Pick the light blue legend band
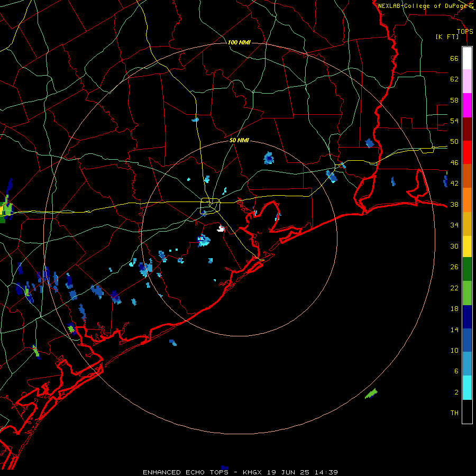Image resolution: width=476 pixels, height=476 pixels. tap(467, 364)
